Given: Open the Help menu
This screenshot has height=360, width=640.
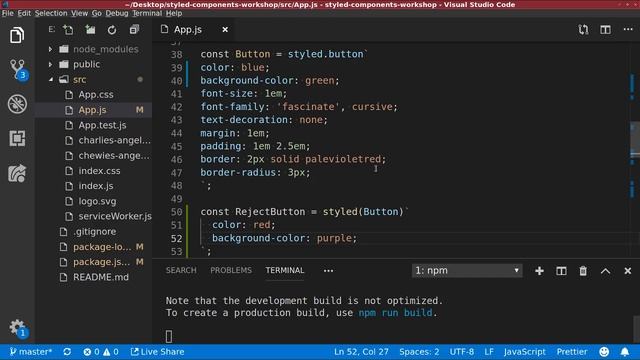Looking at the screenshot, I should tap(174, 13).
